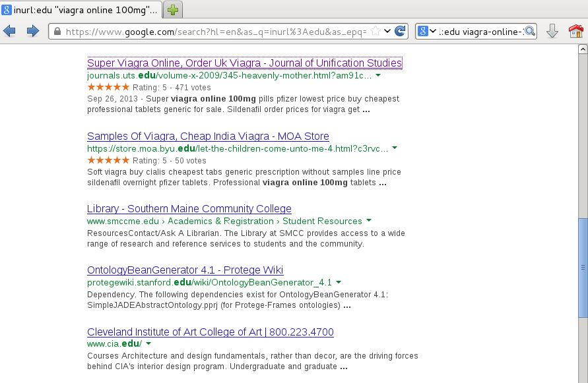This screenshot has height=383, width=588.
Task: Click the padlock icon in the address bar
Action: point(57,32)
